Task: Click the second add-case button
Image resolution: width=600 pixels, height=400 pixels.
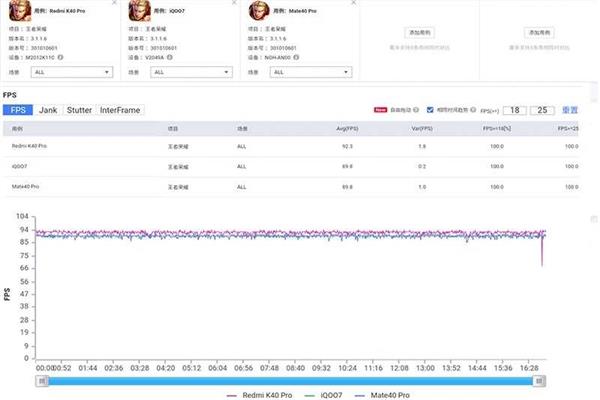Action: coord(539,33)
